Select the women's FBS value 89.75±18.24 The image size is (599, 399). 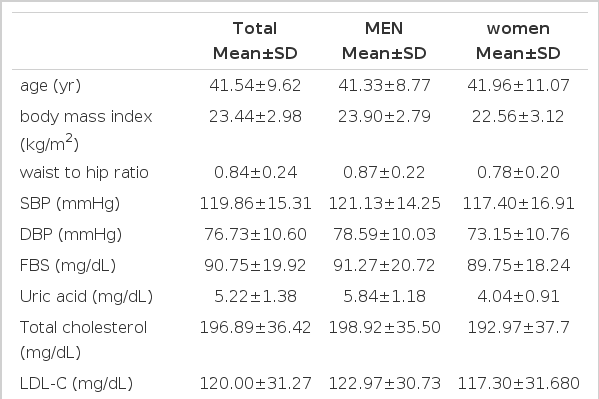[x=518, y=266]
